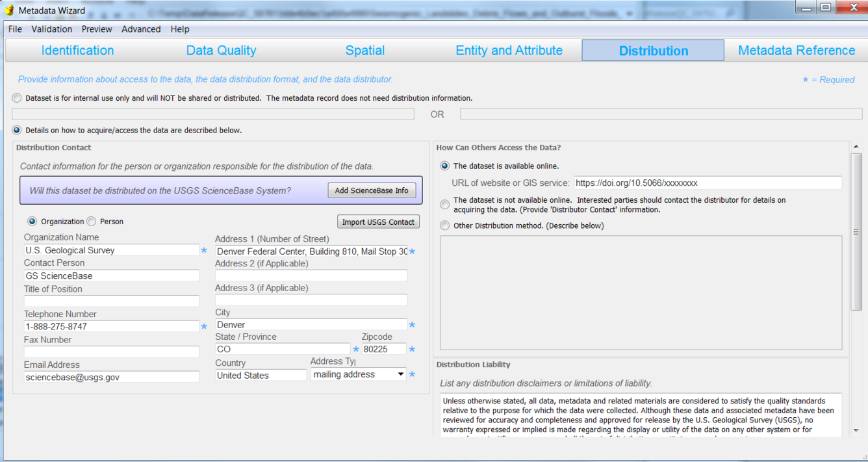Click the 'Distribution Liability' heading
Image resolution: width=868 pixels, height=462 pixels.
tap(473, 365)
